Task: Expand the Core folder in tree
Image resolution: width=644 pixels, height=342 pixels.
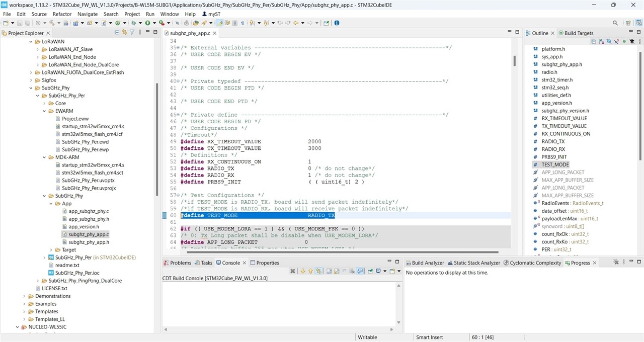Action: (44, 103)
